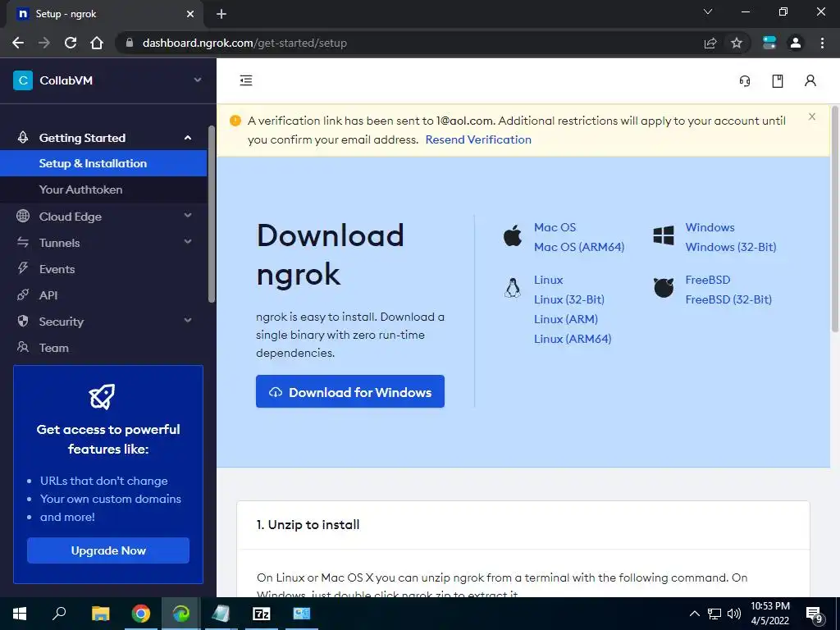Click the sidebar vertical scrollbar
840x630 pixels.
[x=212, y=214]
